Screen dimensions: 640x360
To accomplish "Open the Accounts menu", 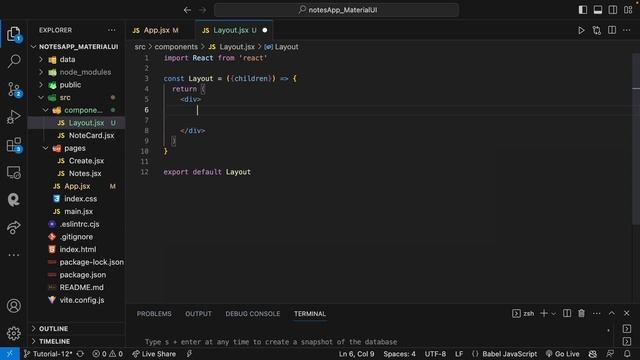I will 14,306.
